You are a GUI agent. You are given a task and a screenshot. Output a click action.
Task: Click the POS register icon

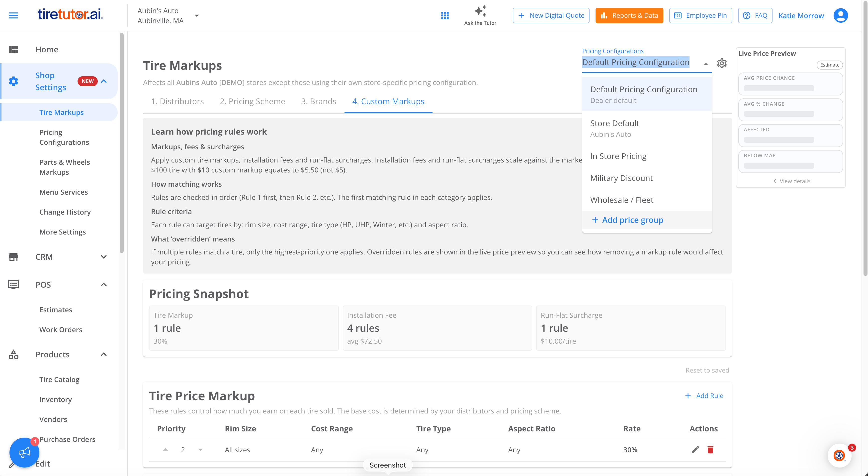(x=13, y=285)
